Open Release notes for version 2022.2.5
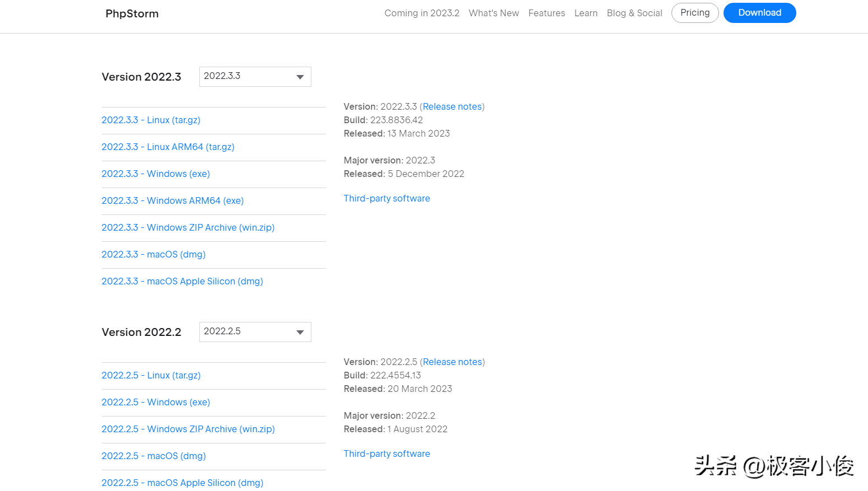Image resolution: width=868 pixels, height=491 pixels. (x=452, y=362)
